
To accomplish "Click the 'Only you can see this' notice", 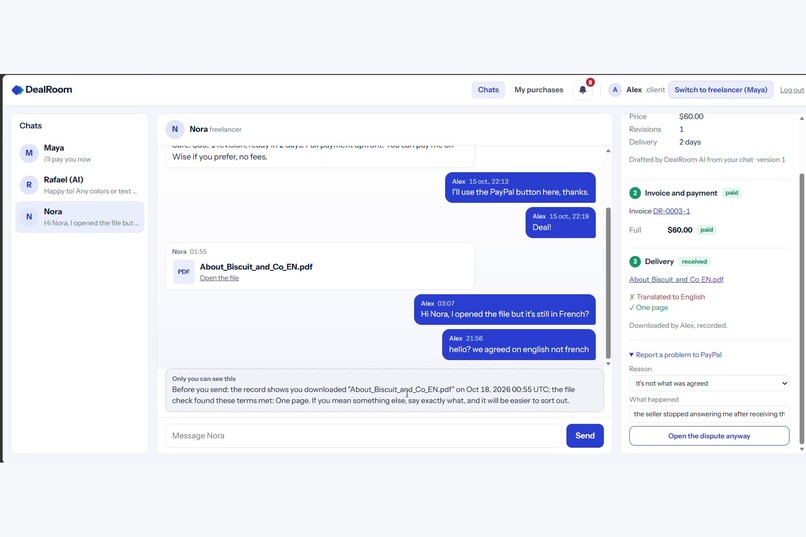I will (384, 390).
